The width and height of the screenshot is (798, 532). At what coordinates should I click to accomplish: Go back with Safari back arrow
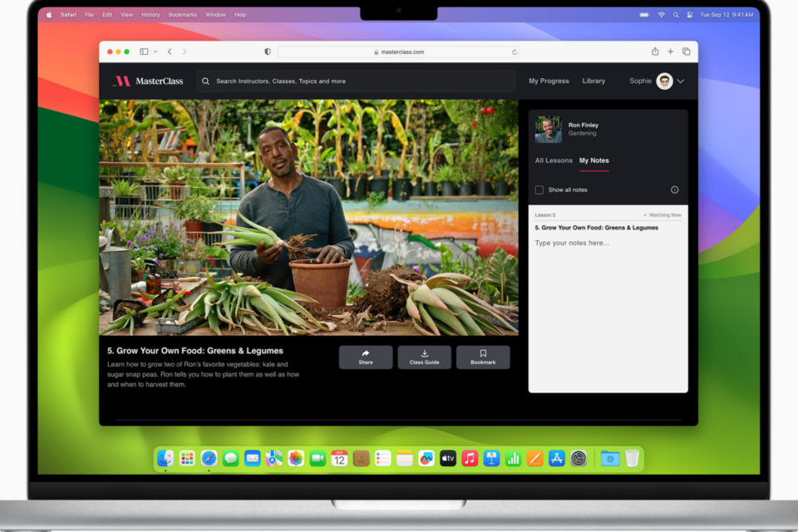tap(170, 52)
